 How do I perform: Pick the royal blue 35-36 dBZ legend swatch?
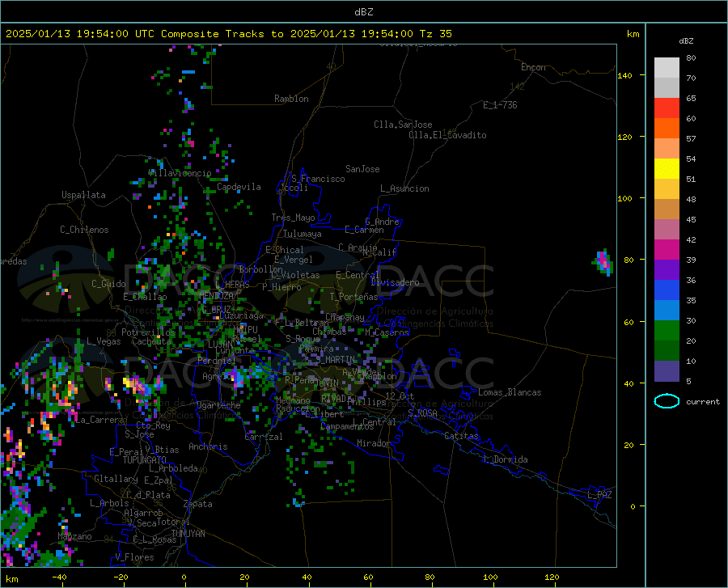click(x=667, y=290)
